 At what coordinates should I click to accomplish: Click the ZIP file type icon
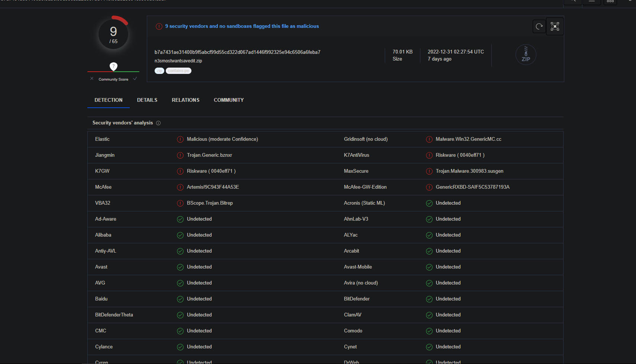tap(526, 55)
